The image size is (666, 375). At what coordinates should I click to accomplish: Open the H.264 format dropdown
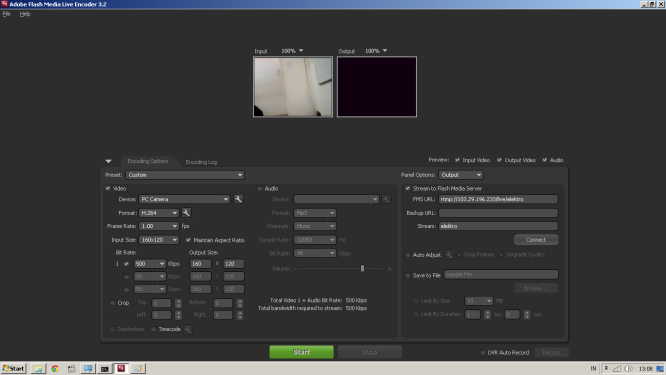[x=159, y=213]
